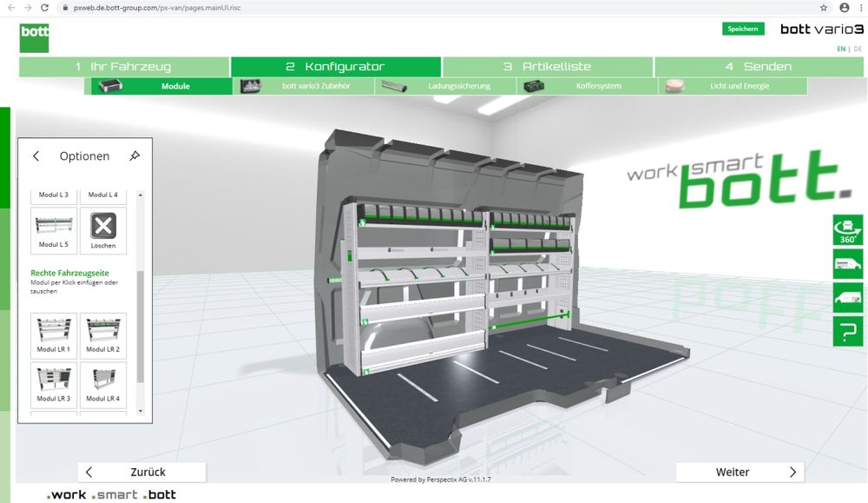Pin the Optionen panel
Image resolution: width=868 pixels, height=503 pixels.
click(135, 156)
